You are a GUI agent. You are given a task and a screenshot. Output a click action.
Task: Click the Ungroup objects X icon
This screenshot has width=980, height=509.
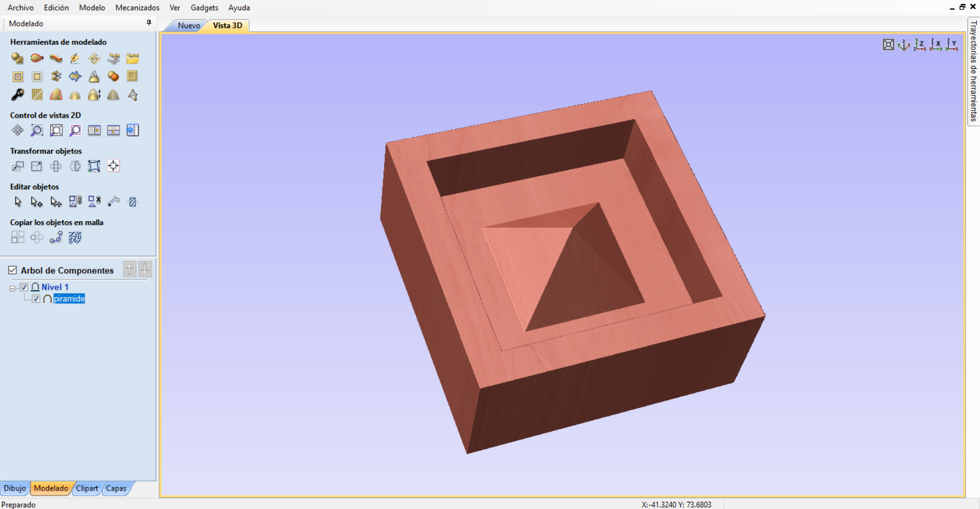point(94,202)
